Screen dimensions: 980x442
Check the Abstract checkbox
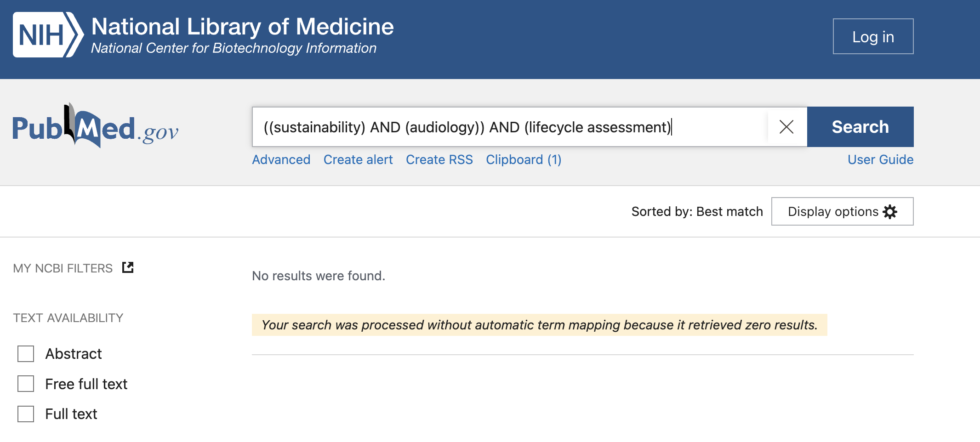(x=26, y=354)
